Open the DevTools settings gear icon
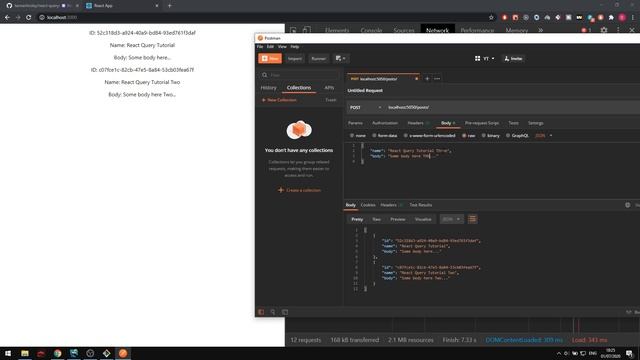Screen dimensions: 640x360 click(x=604, y=30)
